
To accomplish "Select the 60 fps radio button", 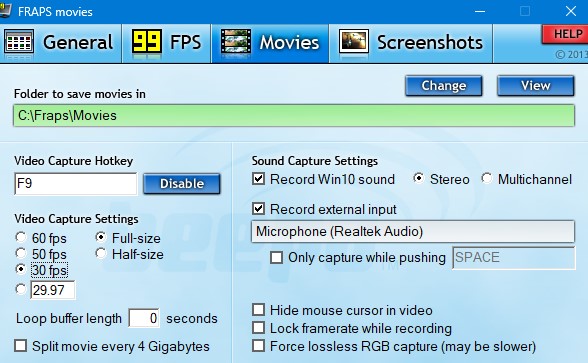I will tap(21, 237).
